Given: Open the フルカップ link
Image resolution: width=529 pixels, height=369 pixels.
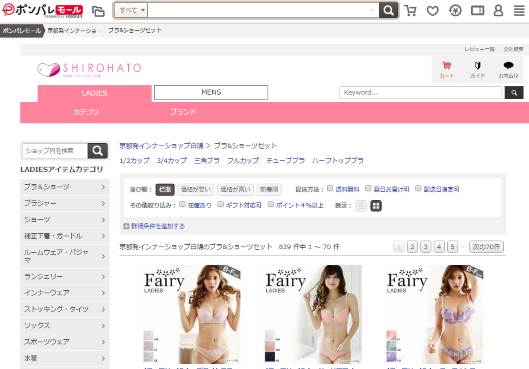Looking at the screenshot, I should click(243, 161).
